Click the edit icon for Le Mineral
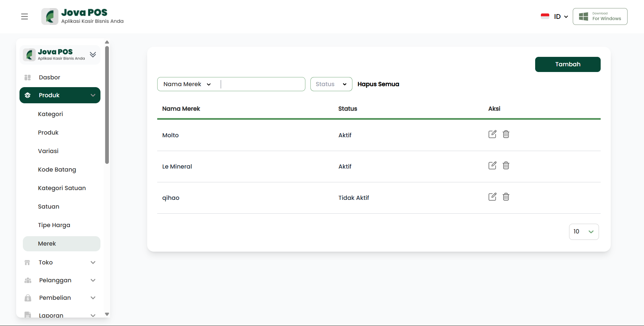The width and height of the screenshot is (644, 326). 492,166
